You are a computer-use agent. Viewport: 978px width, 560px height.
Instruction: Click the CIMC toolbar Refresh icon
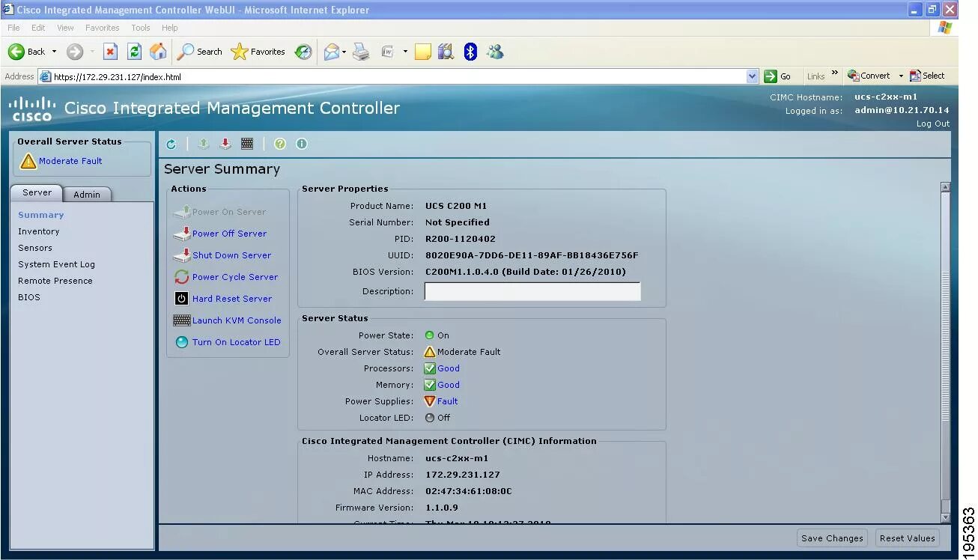pyautogui.click(x=171, y=144)
